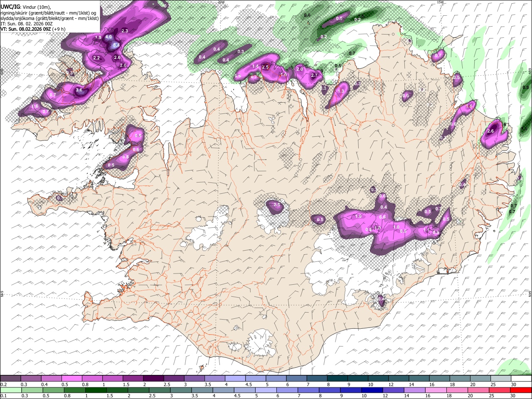The width and height of the screenshot is (532, 399).
Task: Click the 15W longitude label at top
Action: click(441, 2)
